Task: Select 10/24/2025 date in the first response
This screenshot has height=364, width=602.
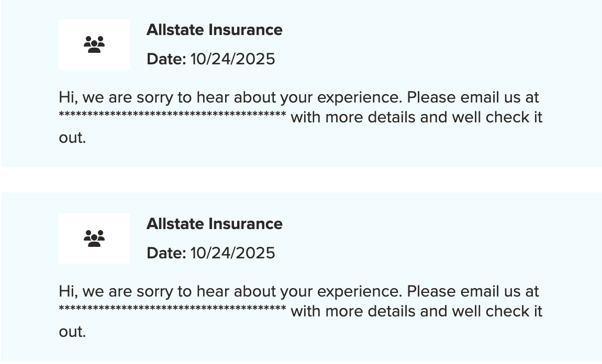Action: pyautogui.click(x=232, y=59)
